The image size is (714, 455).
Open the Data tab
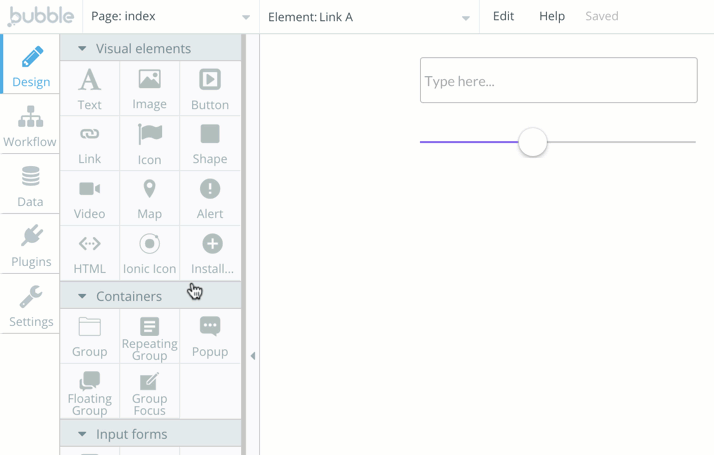pyautogui.click(x=30, y=184)
